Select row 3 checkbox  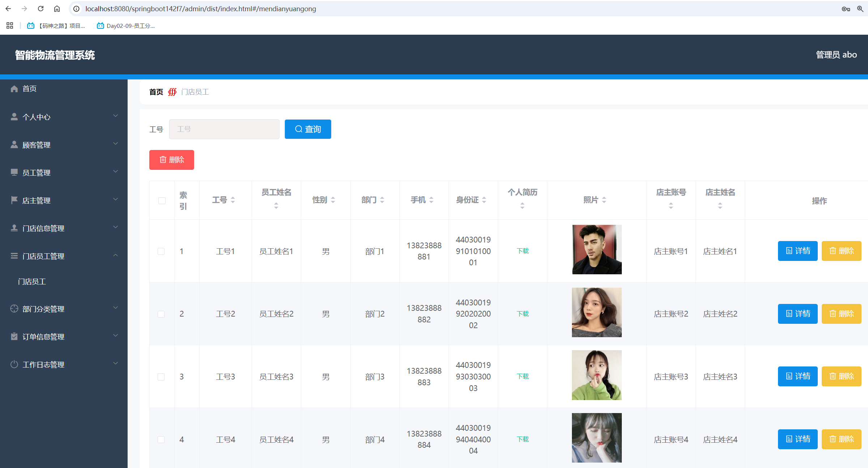point(161,377)
